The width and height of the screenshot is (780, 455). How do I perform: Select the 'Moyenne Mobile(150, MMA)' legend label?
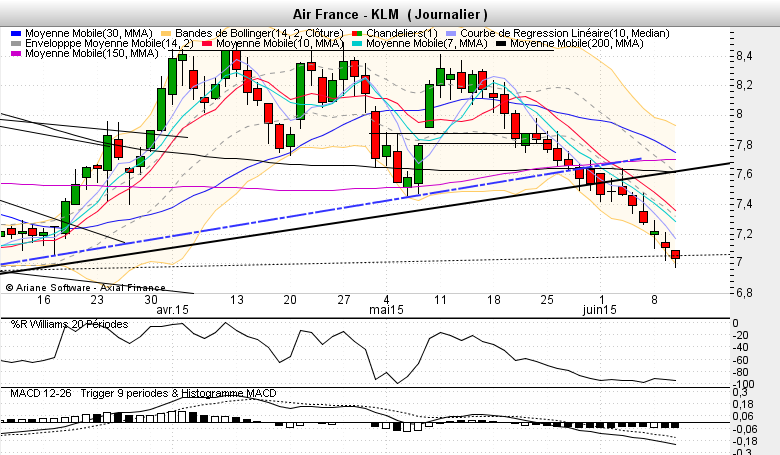click(92, 53)
